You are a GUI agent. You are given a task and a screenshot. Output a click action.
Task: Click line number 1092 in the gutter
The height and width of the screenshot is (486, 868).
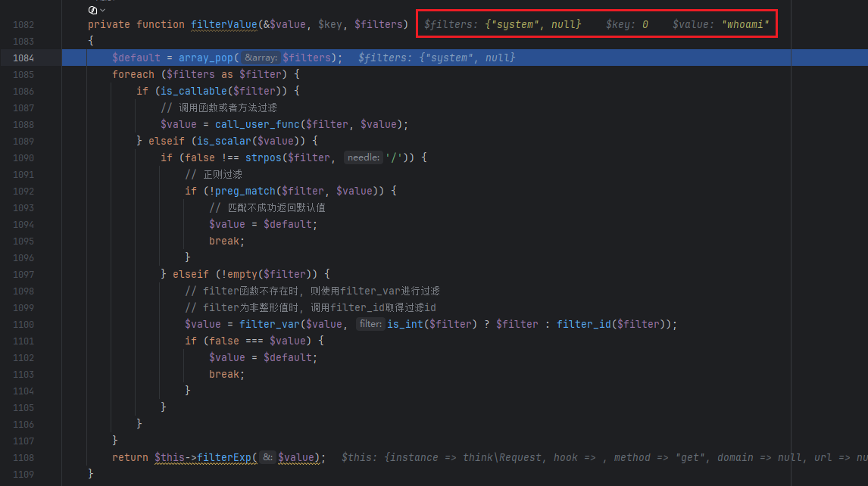click(23, 191)
